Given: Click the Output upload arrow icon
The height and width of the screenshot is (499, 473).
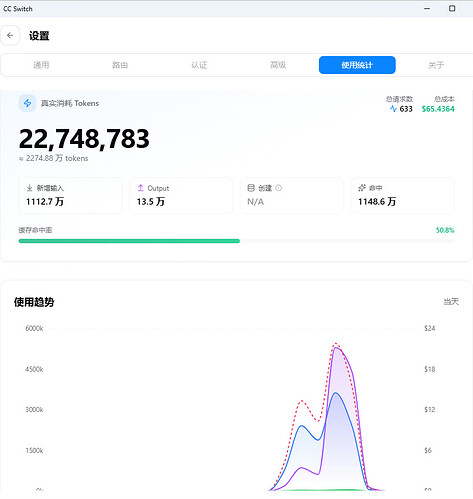Looking at the screenshot, I should pos(140,188).
